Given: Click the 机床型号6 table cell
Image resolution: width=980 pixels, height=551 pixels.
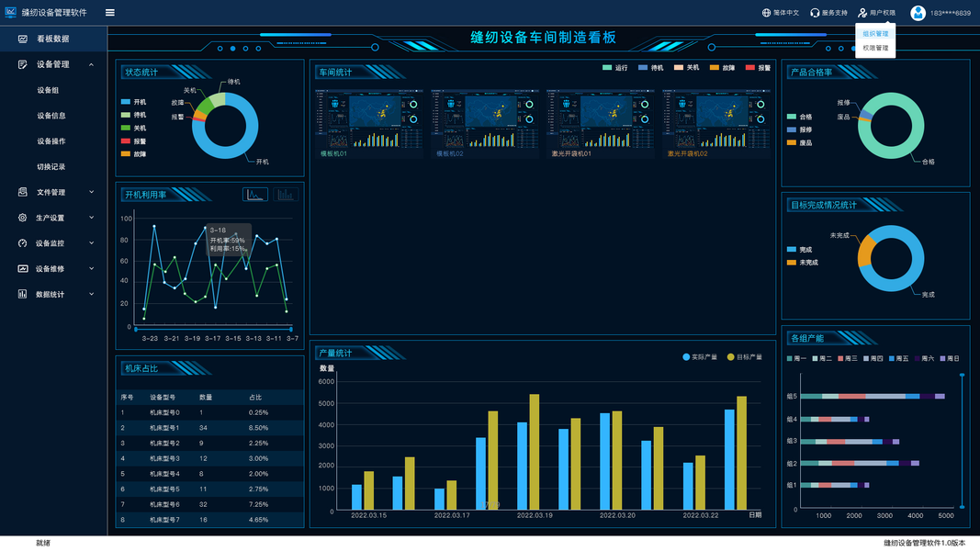Looking at the screenshot, I should 164,504.
